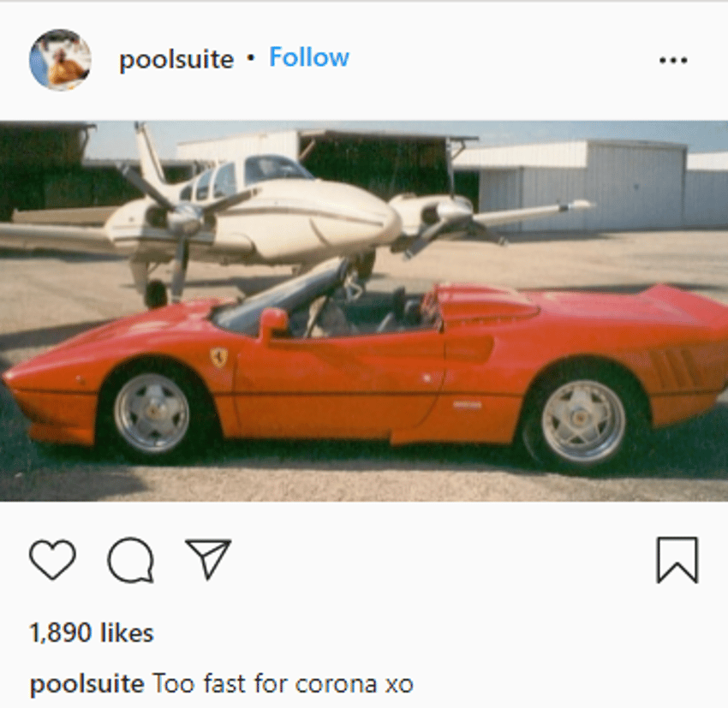Click the red side mirror on the car
The image size is (728, 708).
pyautogui.click(x=274, y=323)
